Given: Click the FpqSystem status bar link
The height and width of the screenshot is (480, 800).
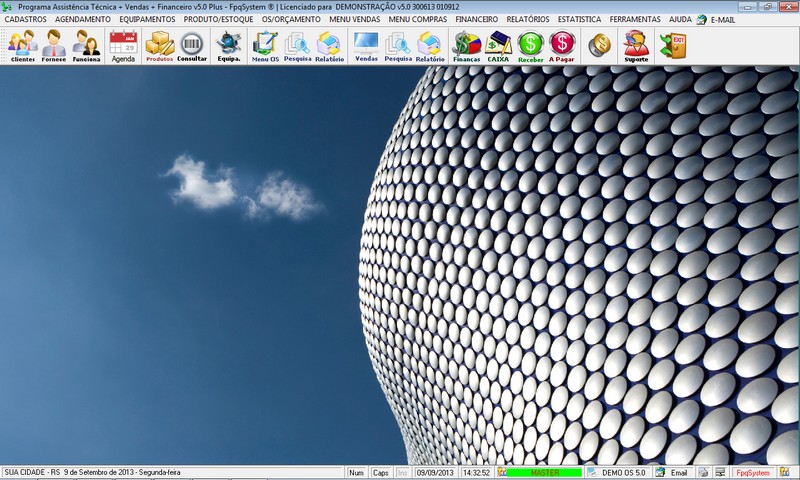Looking at the screenshot, I should click(753, 473).
